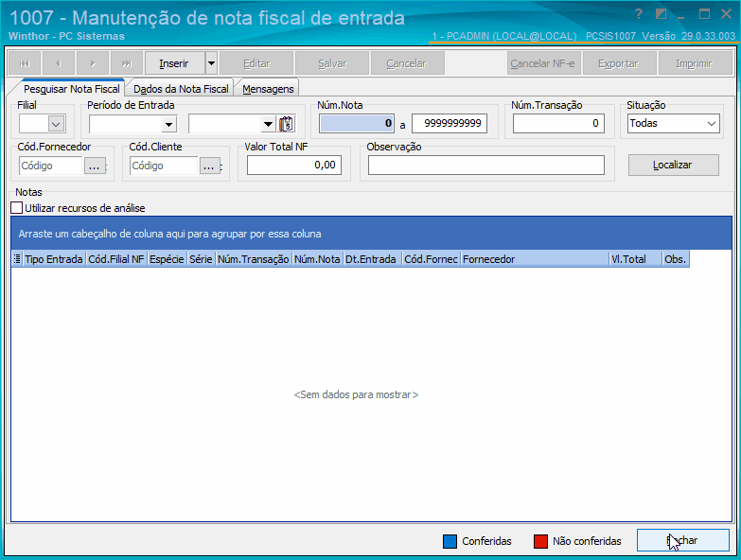Sort by Dt.Entrada column header
This screenshot has width=741, height=560.
pos(372,259)
